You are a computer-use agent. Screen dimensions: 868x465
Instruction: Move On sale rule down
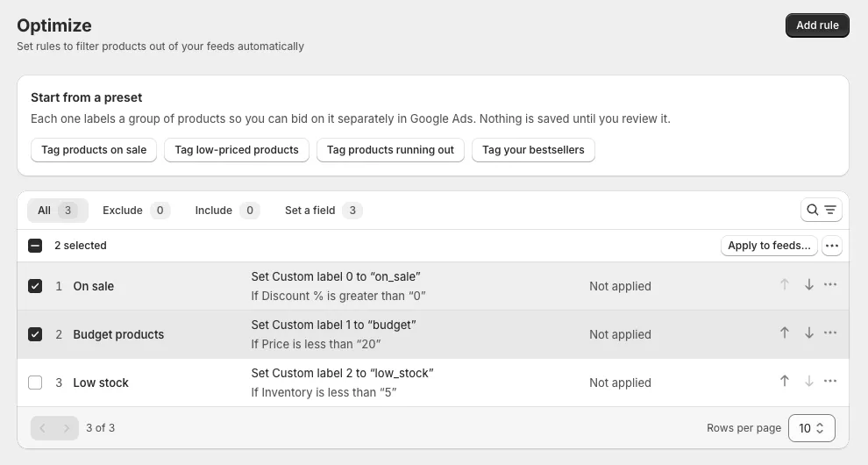(x=808, y=285)
